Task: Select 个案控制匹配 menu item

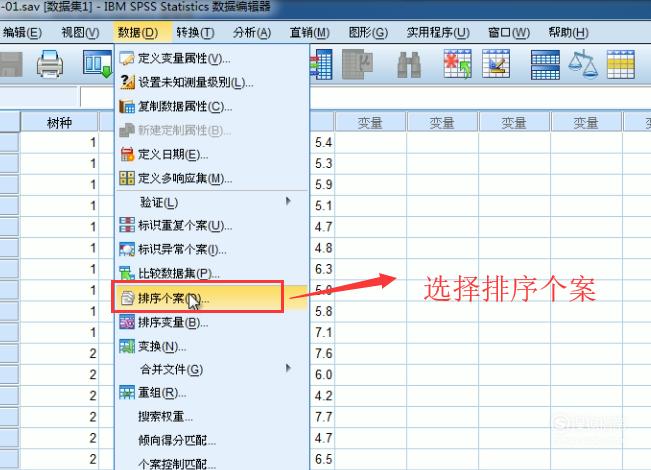Action: [212, 463]
